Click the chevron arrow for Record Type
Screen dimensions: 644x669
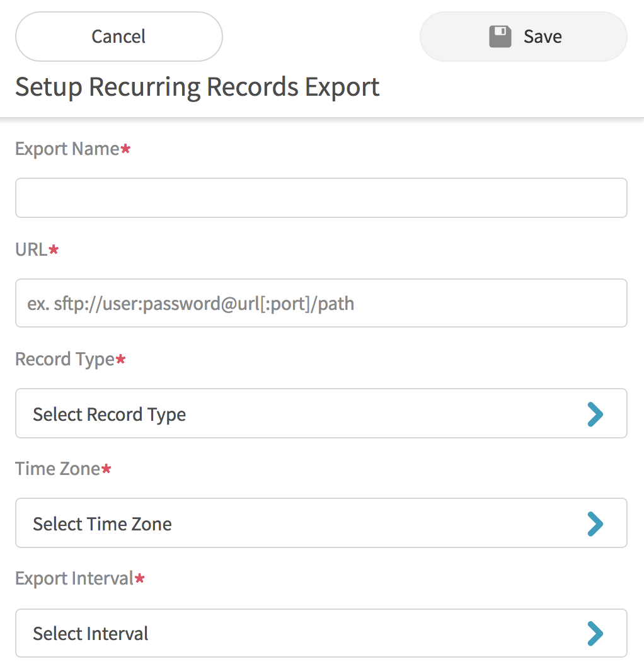click(595, 414)
